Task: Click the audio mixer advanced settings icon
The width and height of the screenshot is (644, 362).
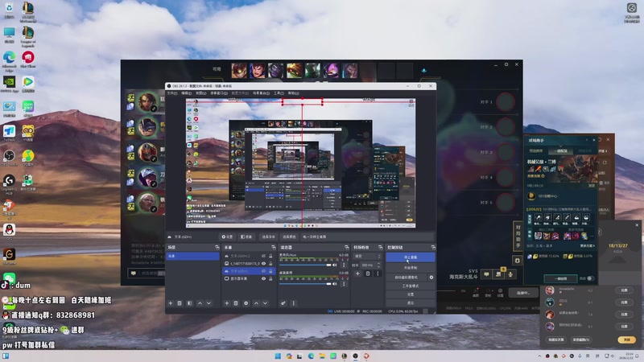Action: click(283, 303)
